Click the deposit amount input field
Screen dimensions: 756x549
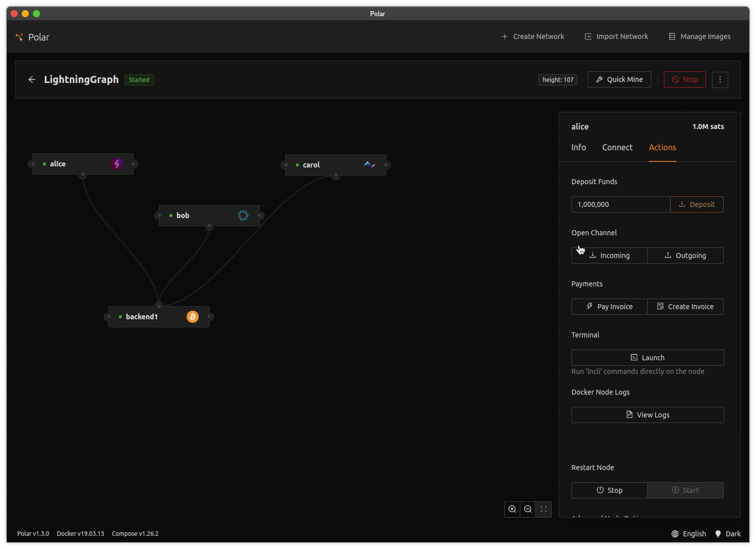(x=621, y=204)
